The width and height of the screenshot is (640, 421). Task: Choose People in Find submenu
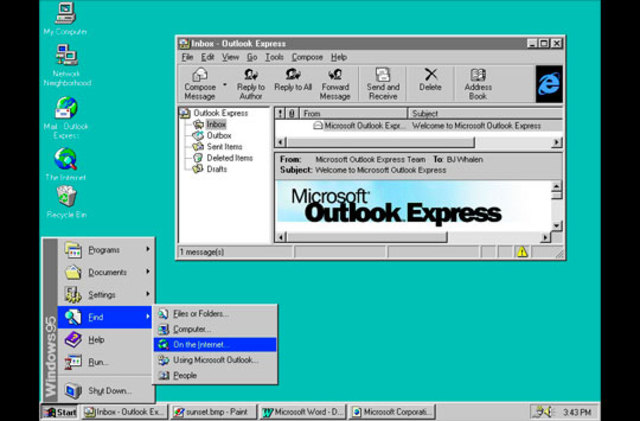[215, 375]
